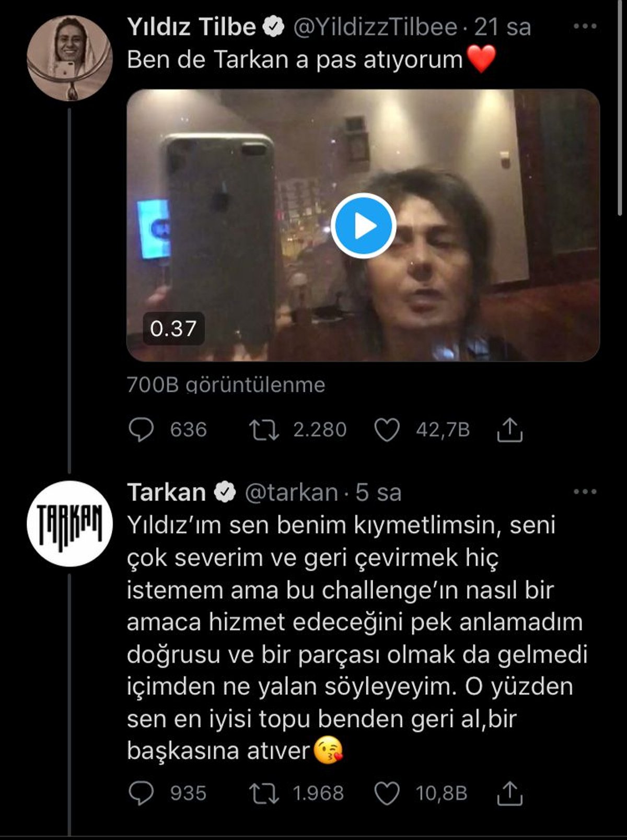Open the Yıldız Tilbe display name link
The width and height of the screenshot is (627, 840).
pyautogui.click(x=191, y=27)
